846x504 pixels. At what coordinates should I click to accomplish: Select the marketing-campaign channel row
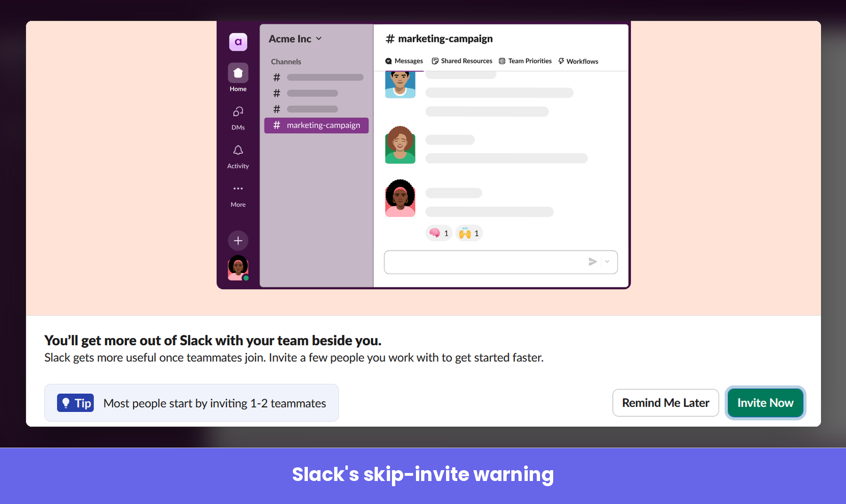[x=316, y=125]
